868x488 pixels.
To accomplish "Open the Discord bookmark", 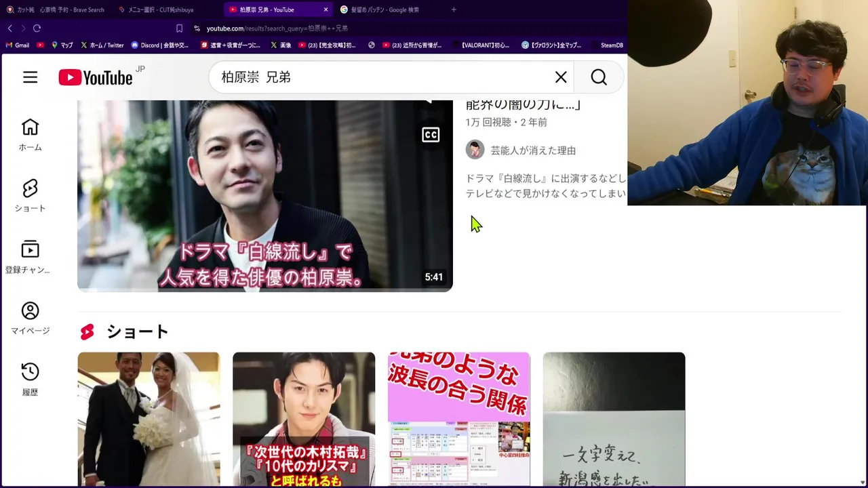I will pyautogui.click(x=160, y=45).
